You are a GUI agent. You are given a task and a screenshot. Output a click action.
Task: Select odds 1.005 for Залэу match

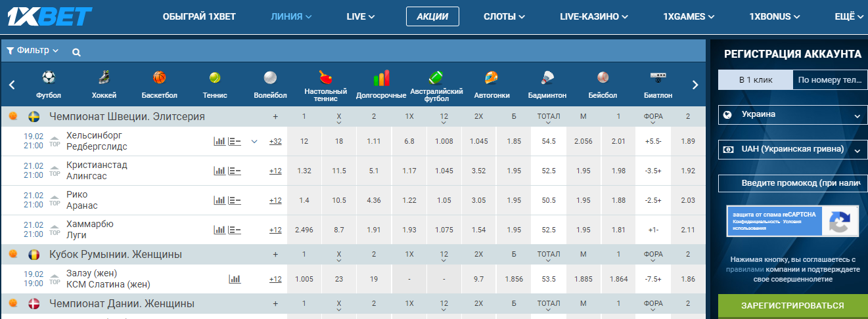click(304, 279)
